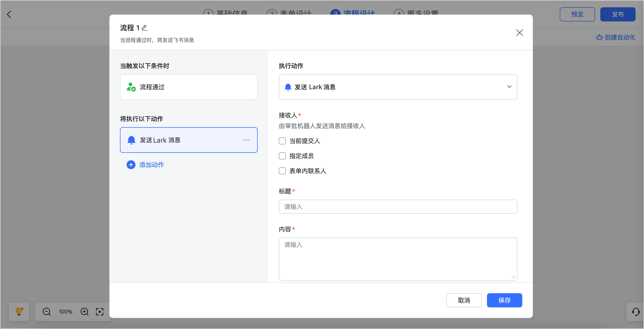Click the 保存 button
644x329 pixels.
pos(504,300)
